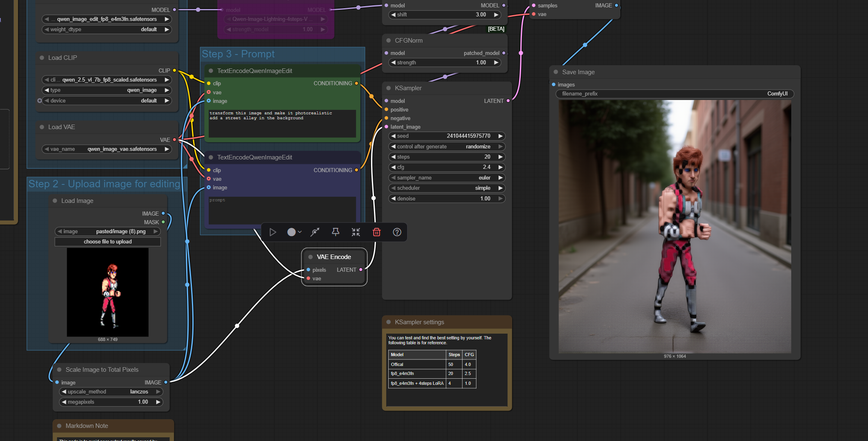Collapse the Load Image node via its title dot
This screenshot has height=441, width=868.
(x=55, y=201)
